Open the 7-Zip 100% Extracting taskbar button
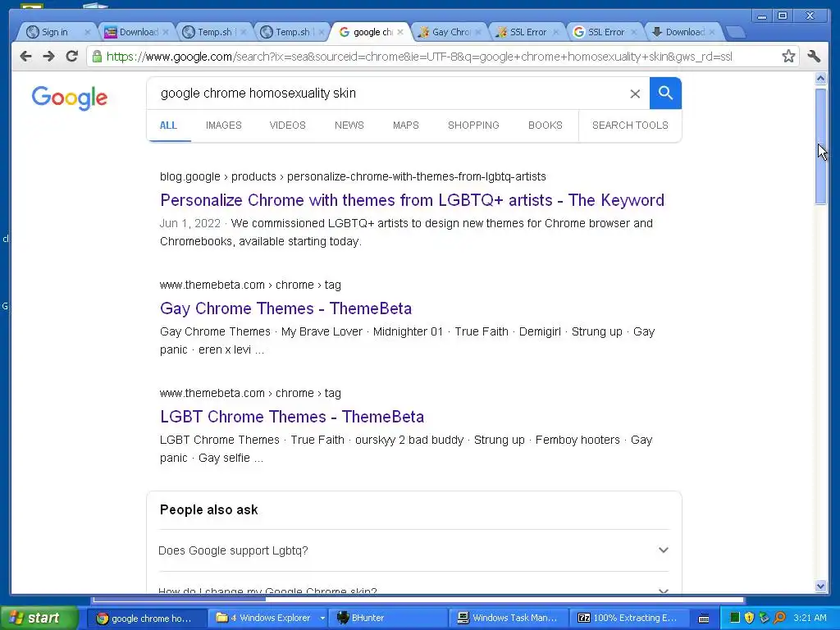The image size is (840, 630). 628,618
